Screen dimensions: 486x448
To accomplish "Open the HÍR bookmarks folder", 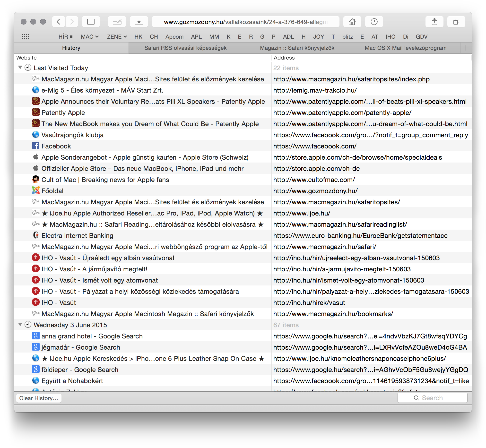I will (65, 37).
